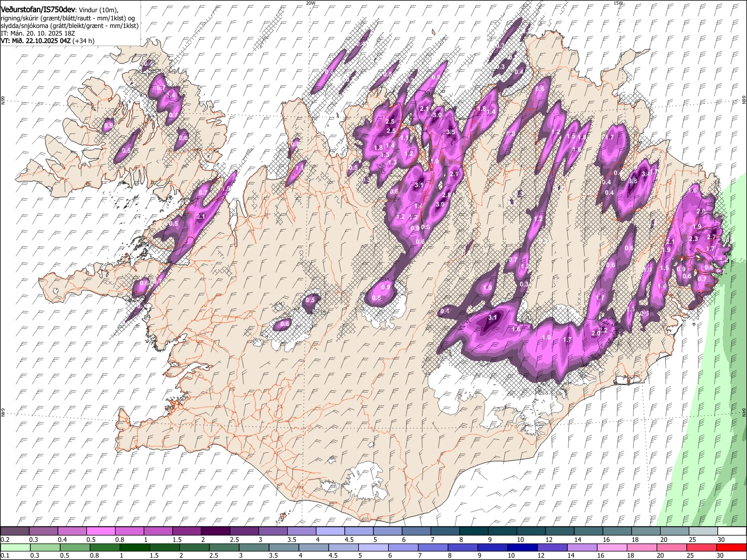Click the 'slydda/snjókoma' legend description line

click(x=69, y=26)
